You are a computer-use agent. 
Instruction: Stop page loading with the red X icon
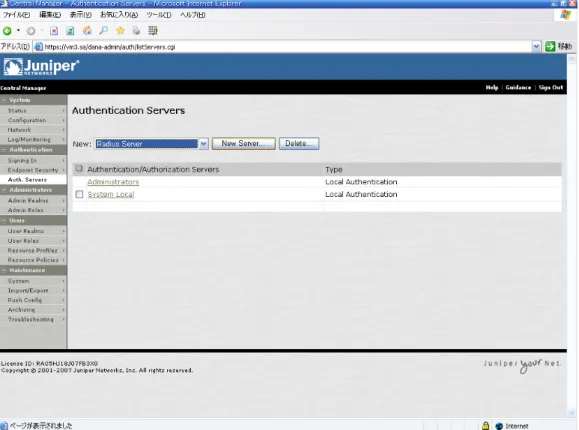(54, 31)
